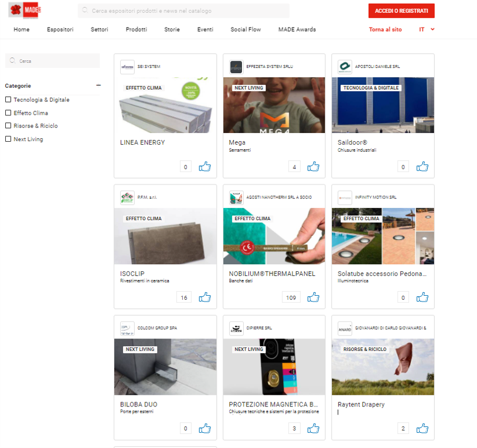The width and height of the screenshot is (477, 448).
Task: Open the IT language dropdown
Action: click(427, 29)
